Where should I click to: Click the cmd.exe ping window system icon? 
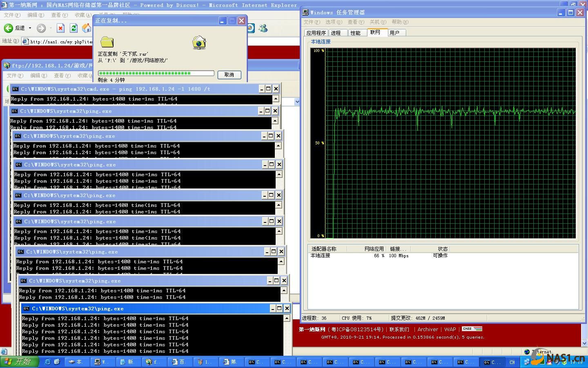(16, 89)
